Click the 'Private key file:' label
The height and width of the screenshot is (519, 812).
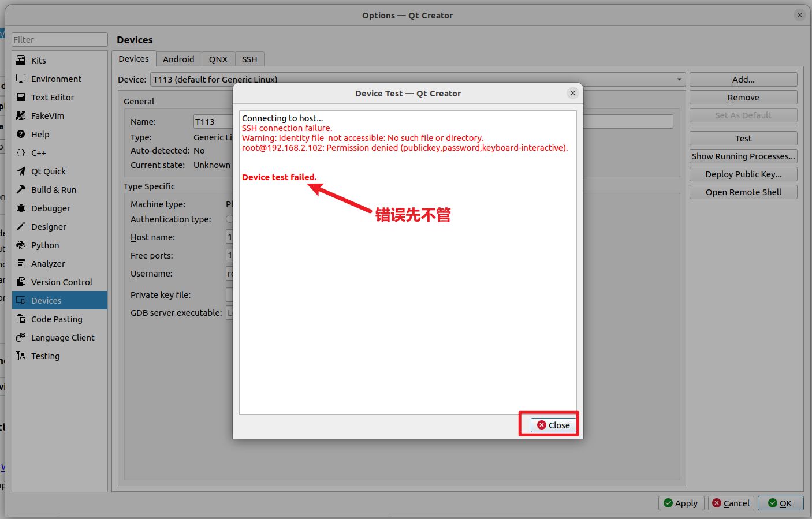point(161,295)
